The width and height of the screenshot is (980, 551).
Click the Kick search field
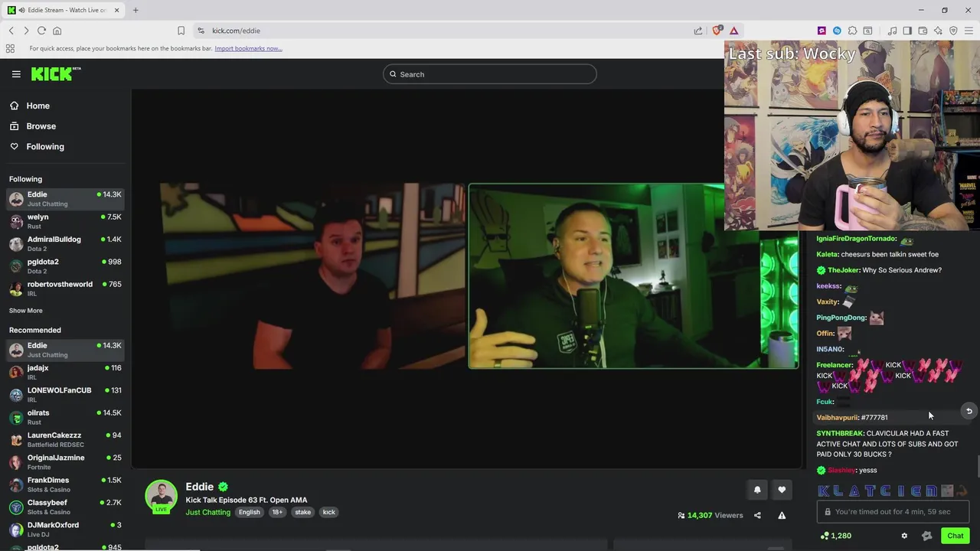pyautogui.click(x=490, y=74)
